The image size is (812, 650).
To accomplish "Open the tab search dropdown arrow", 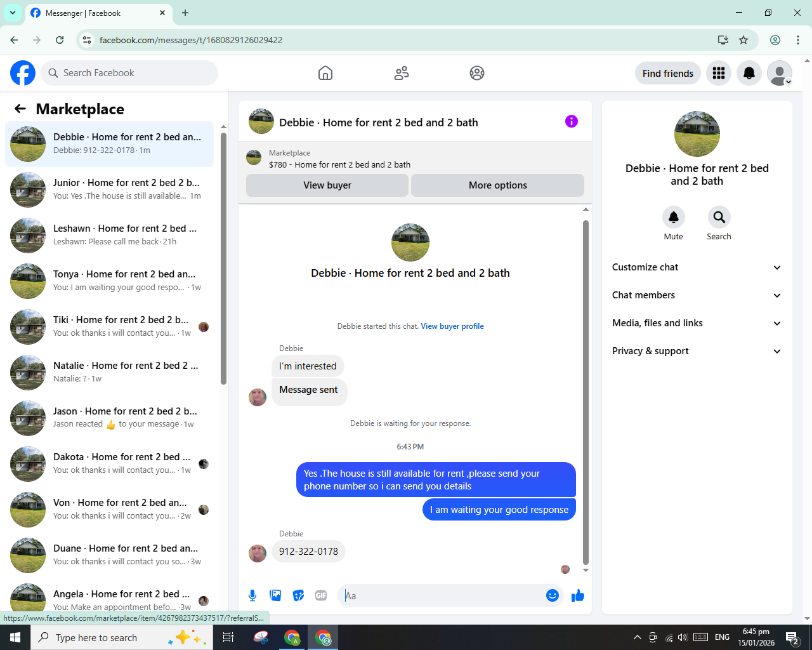I will tap(13, 13).
